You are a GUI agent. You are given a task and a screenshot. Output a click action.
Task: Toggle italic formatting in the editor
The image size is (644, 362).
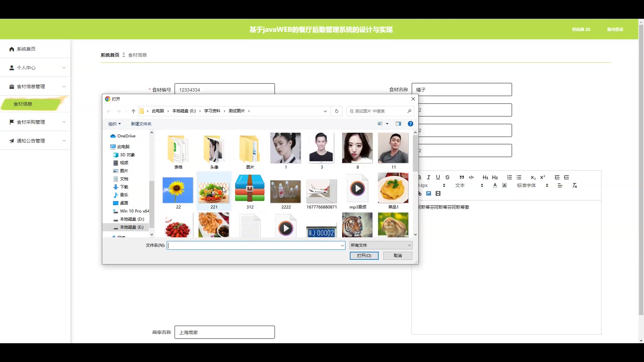(428, 177)
